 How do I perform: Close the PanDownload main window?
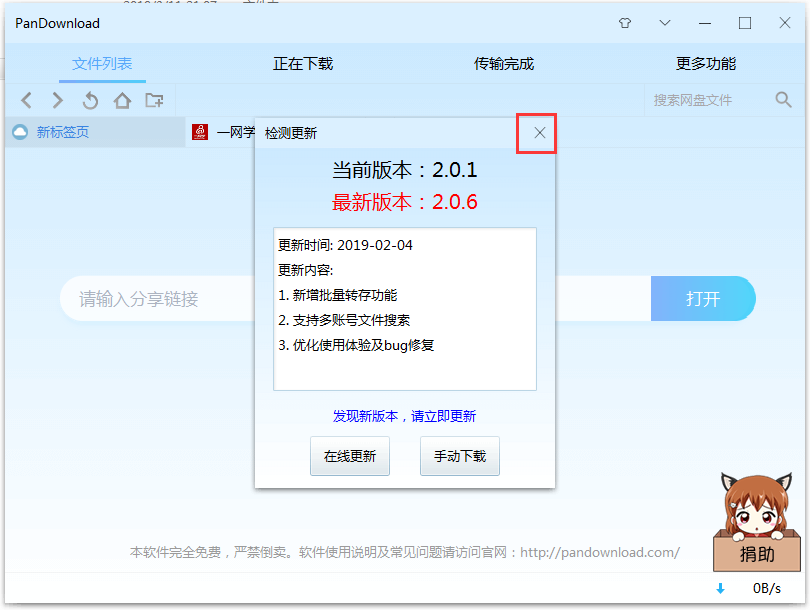785,23
